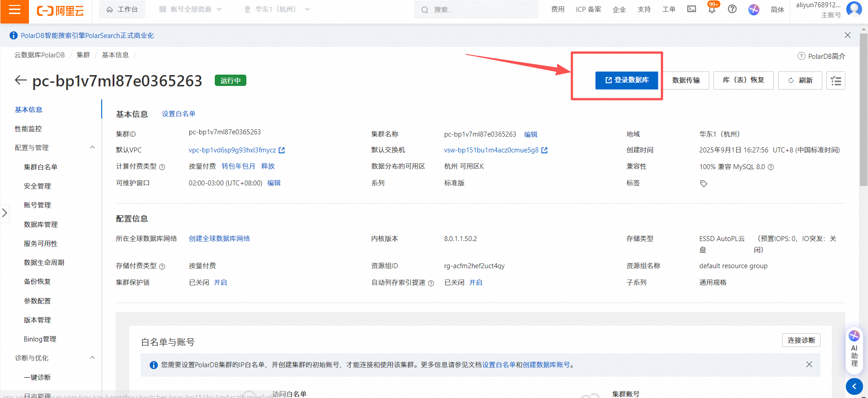Click the help icon next to 计算付费类型
This screenshot has height=398, width=868.
click(x=162, y=167)
